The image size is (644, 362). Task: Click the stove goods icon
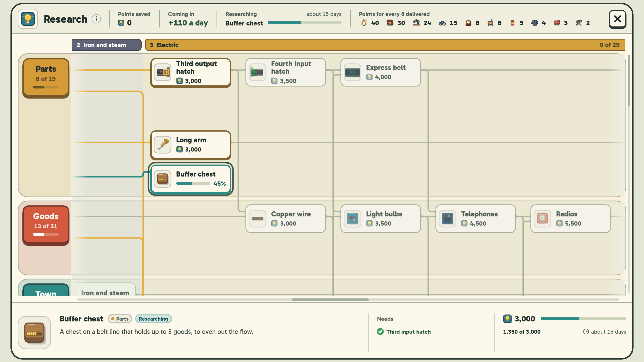(x=490, y=23)
